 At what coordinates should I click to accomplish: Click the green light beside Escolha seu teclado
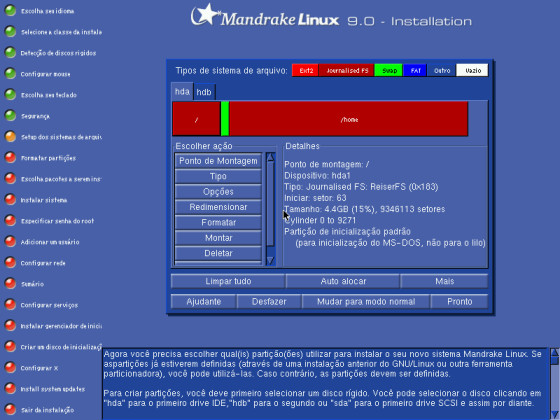[10, 95]
